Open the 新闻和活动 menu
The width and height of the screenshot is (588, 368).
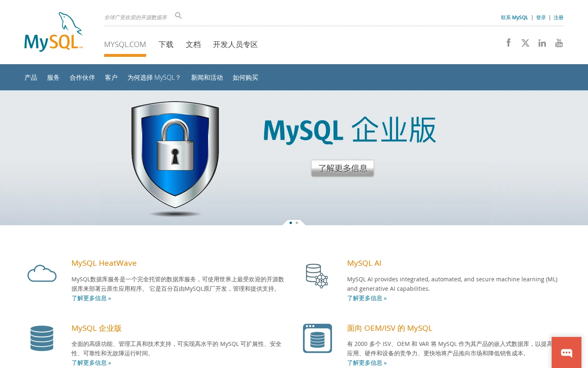click(207, 77)
